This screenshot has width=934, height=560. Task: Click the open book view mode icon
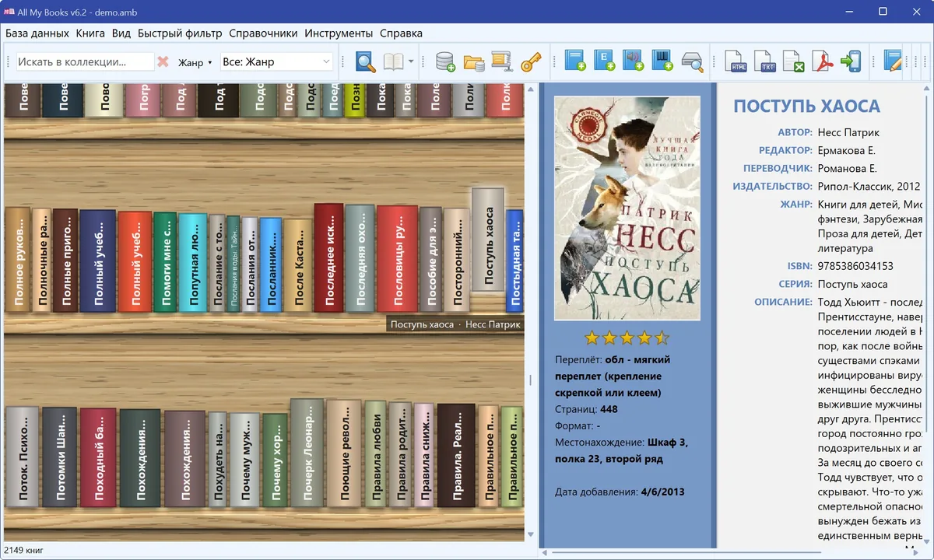(x=394, y=61)
